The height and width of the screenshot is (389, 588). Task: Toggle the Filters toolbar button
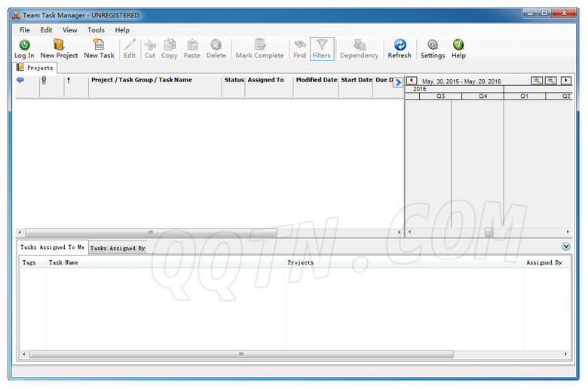pos(322,49)
